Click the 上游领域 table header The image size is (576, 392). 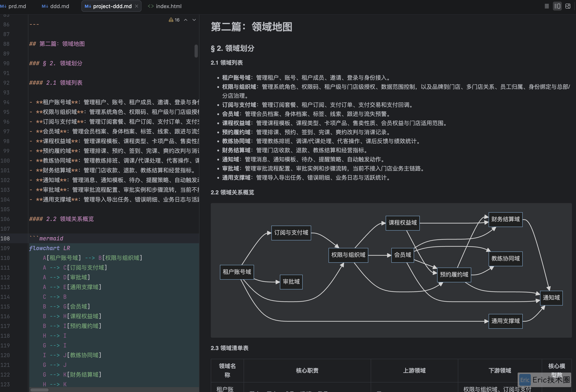pyautogui.click(x=414, y=371)
